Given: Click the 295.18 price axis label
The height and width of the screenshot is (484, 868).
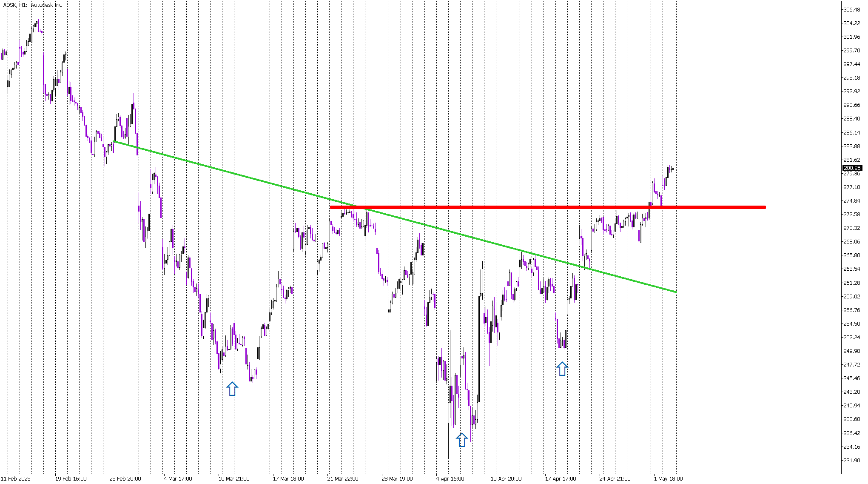Looking at the screenshot, I should [x=852, y=78].
